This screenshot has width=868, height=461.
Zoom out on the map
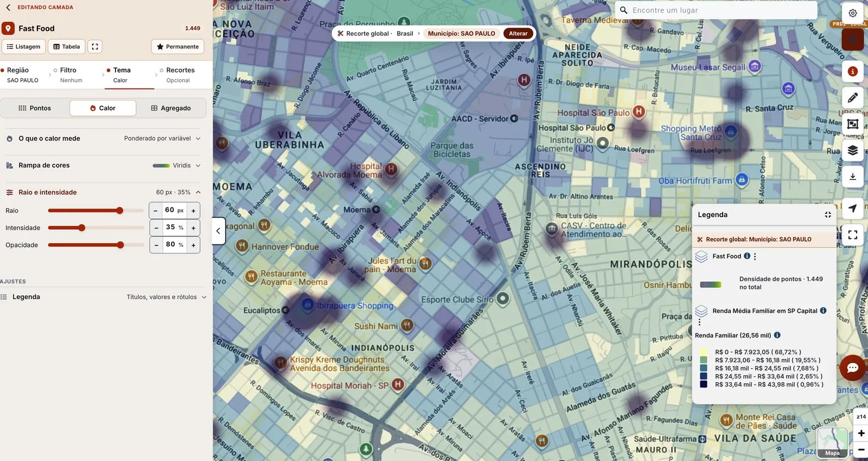point(861,450)
